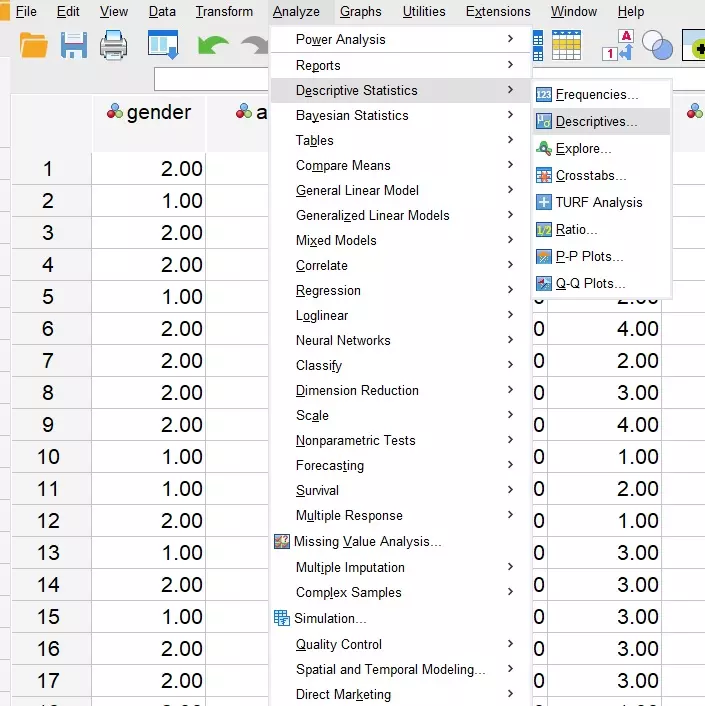Click the Q-Q Plots icon

tap(544, 284)
